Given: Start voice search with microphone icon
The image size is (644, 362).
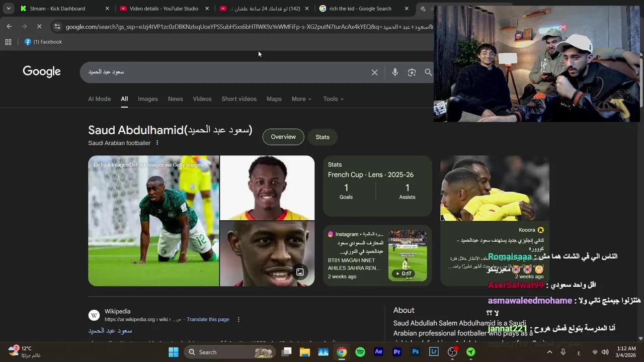Looking at the screenshot, I should (x=395, y=72).
